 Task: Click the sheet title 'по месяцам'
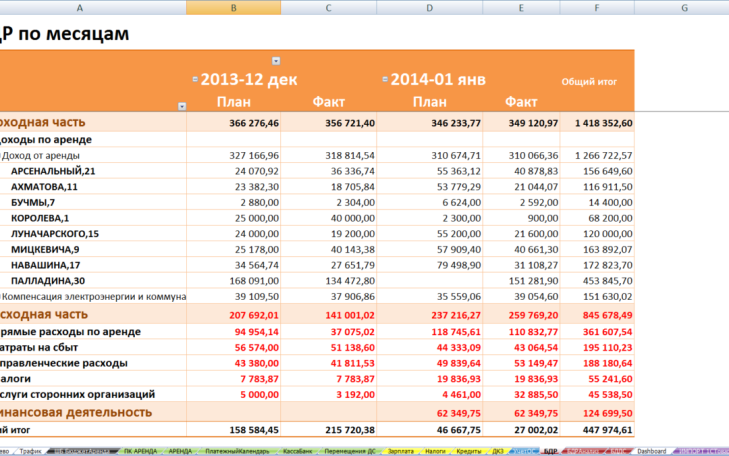pos(73,34)
